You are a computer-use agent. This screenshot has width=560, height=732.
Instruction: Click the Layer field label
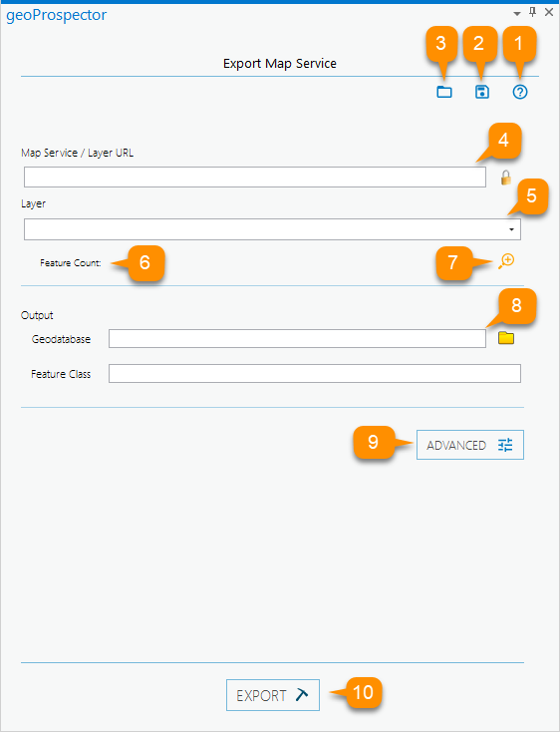click(33, 203)
